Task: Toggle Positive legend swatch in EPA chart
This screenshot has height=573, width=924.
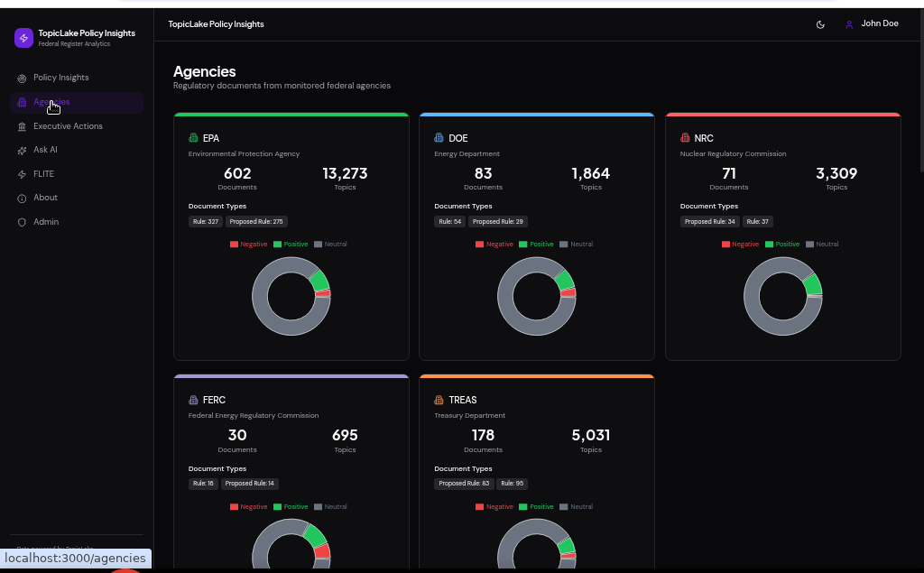Action: (x=278, y=244)
